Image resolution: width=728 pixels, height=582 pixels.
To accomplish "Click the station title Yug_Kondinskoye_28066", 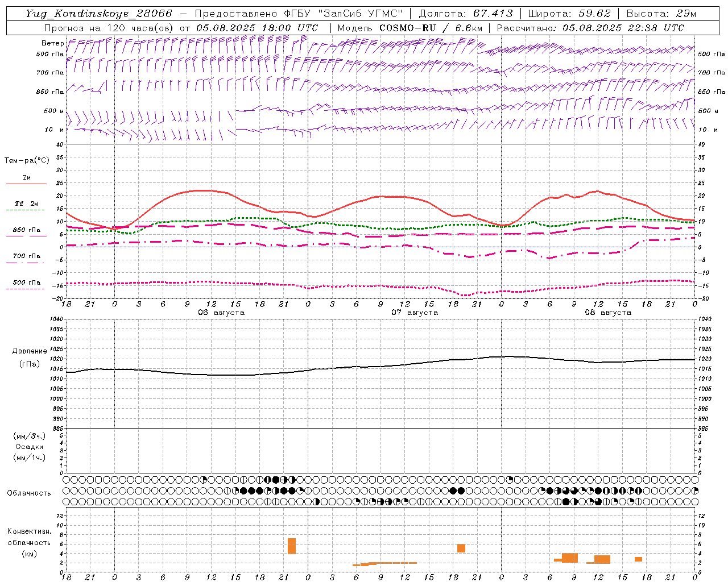I will (98, 14).
